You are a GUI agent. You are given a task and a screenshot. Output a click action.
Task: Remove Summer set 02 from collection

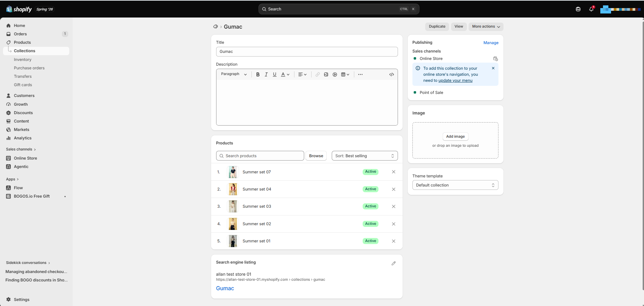(x=394, y=224)
